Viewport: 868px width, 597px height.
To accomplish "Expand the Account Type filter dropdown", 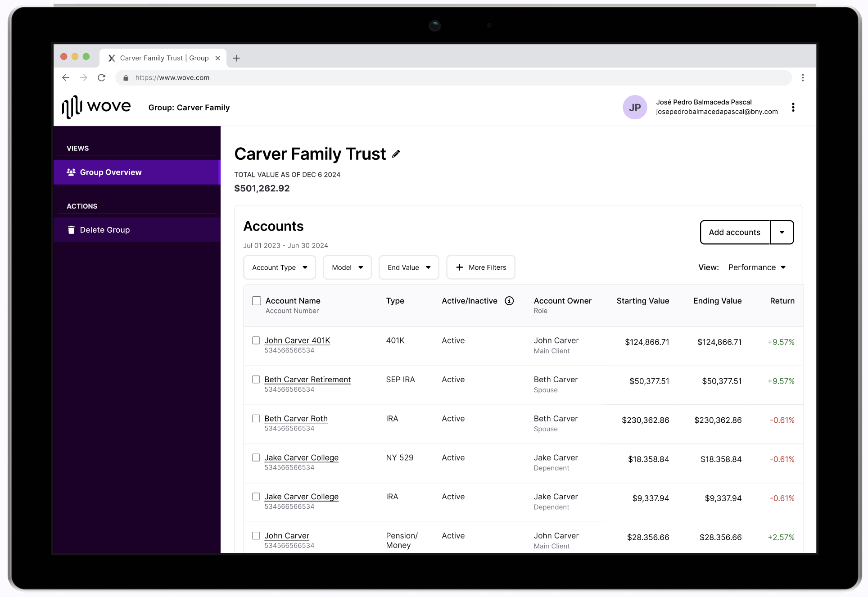I will 280,267.
